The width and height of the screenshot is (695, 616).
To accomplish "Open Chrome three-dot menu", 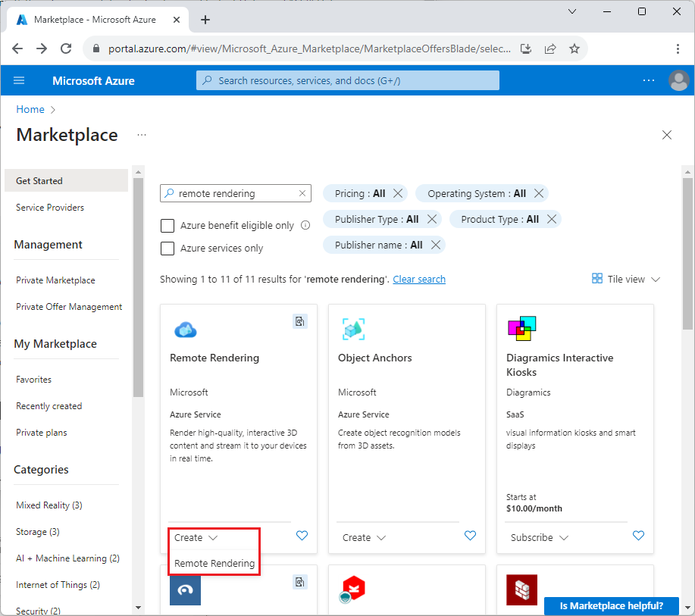I will pos(678,48).
